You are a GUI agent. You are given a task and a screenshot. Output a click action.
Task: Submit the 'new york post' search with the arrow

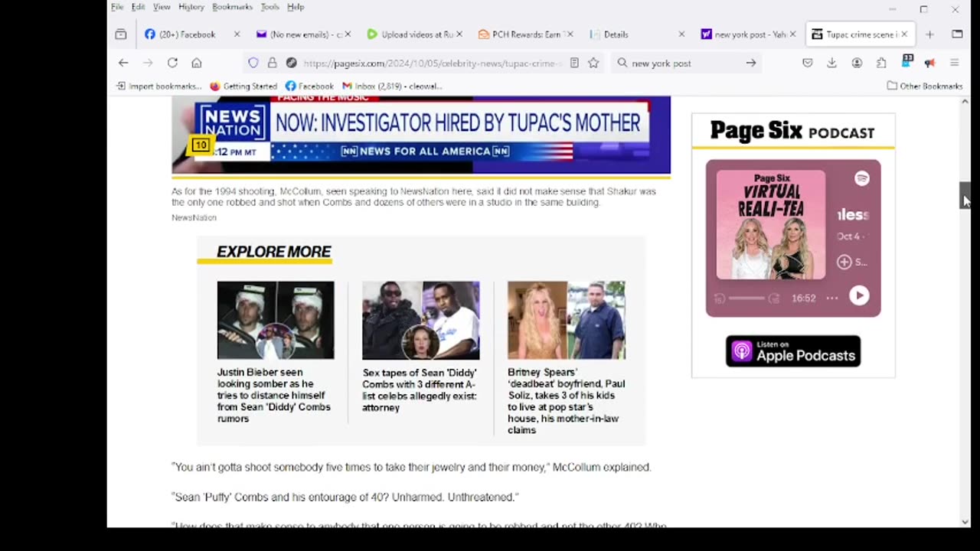pos(751,63)
